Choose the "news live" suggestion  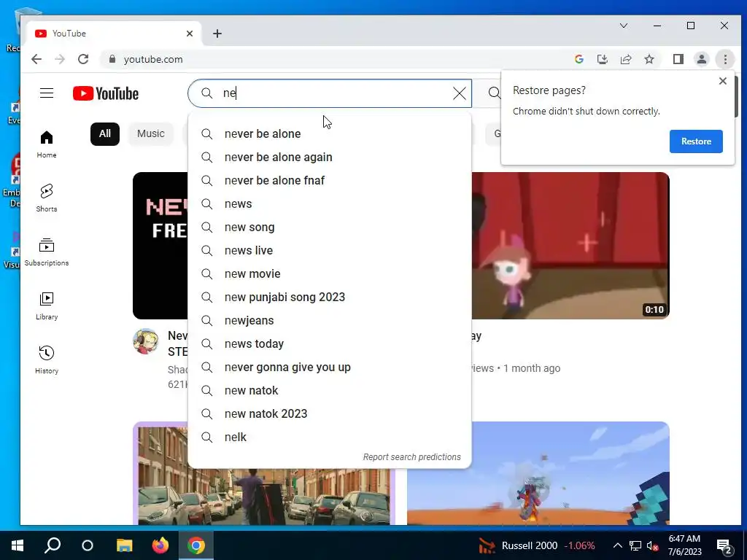tap(330, 251)
